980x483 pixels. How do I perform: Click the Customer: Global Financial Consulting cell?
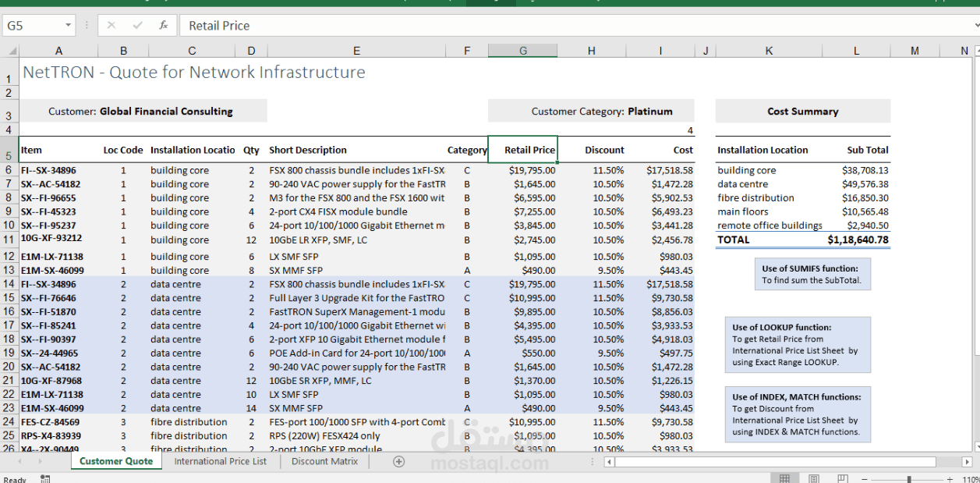point(143,111)
